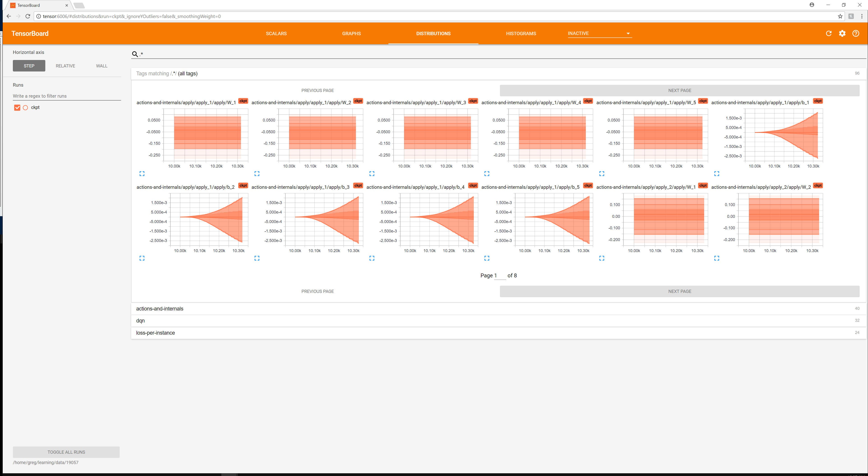Expand apply_1/apply/b_3 chart to fullscreen
The height and width of the screenshot is (476, 868).
point(257,258)
